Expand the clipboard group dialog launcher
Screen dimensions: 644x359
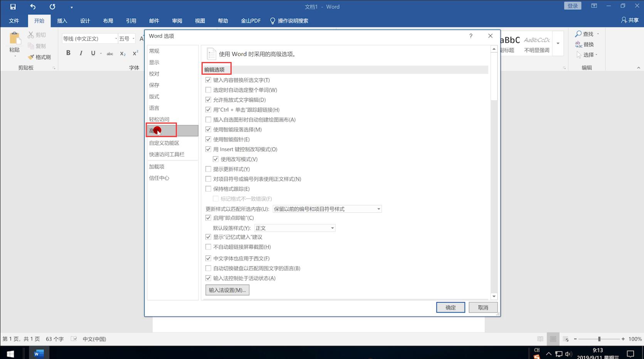tap(54, 68)
